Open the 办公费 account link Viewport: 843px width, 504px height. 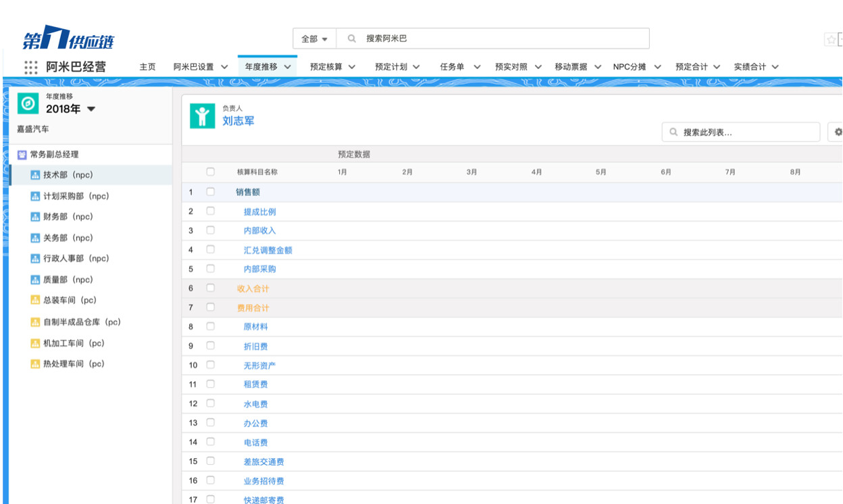(255, 423)
